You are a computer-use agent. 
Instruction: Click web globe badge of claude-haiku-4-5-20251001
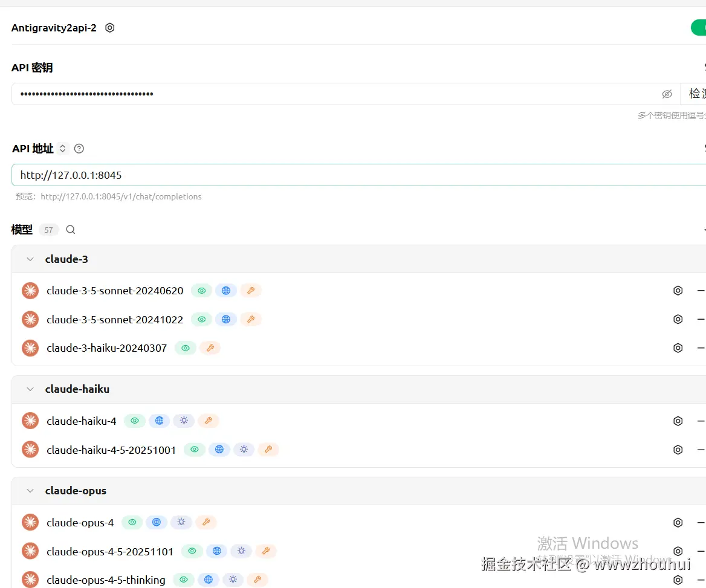219,450
